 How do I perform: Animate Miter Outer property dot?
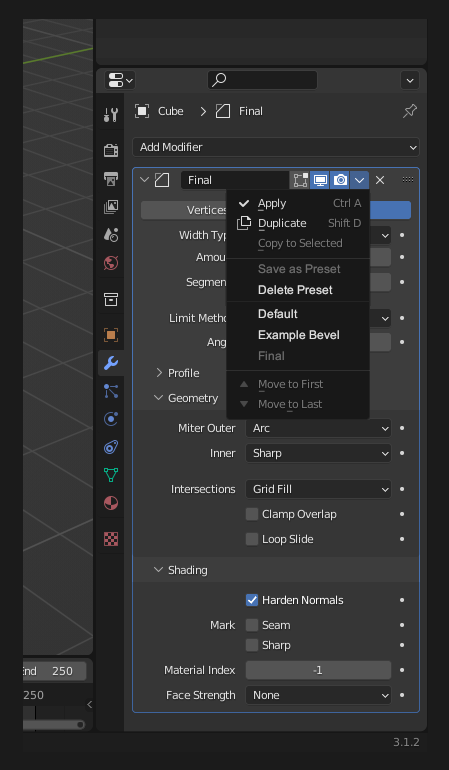pos(402,428)
